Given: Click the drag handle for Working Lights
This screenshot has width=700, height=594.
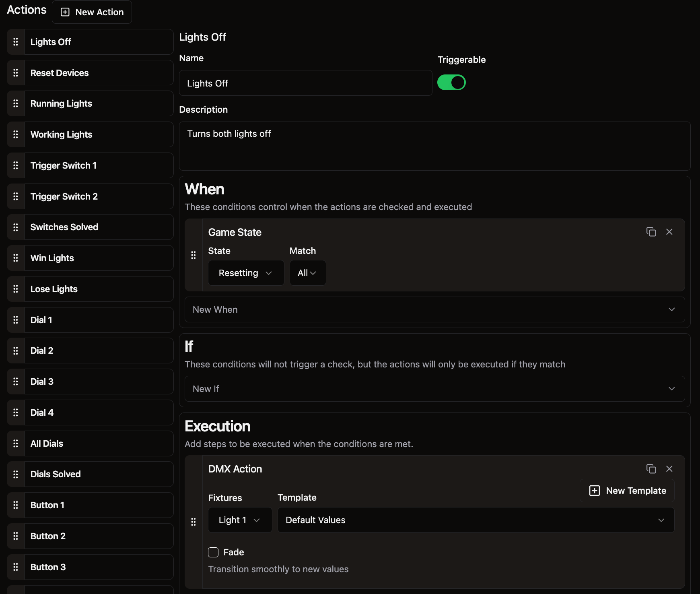Looking at the screenshot, I should coord(16,134).
